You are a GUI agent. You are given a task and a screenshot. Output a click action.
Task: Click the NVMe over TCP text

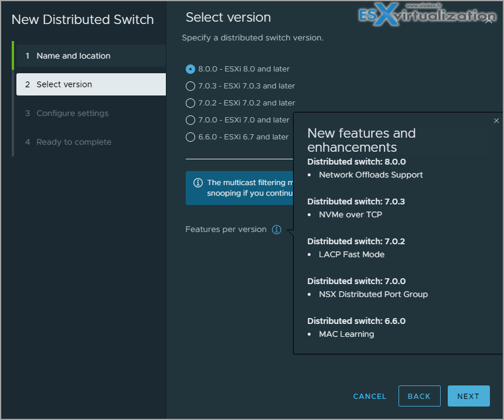click(350, 214)
